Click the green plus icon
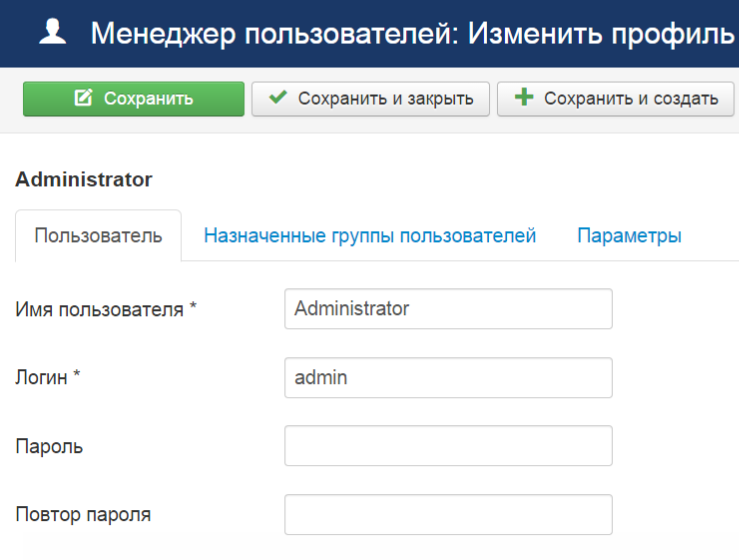Viewport: 739px width, 560px height. coord(523,99)
